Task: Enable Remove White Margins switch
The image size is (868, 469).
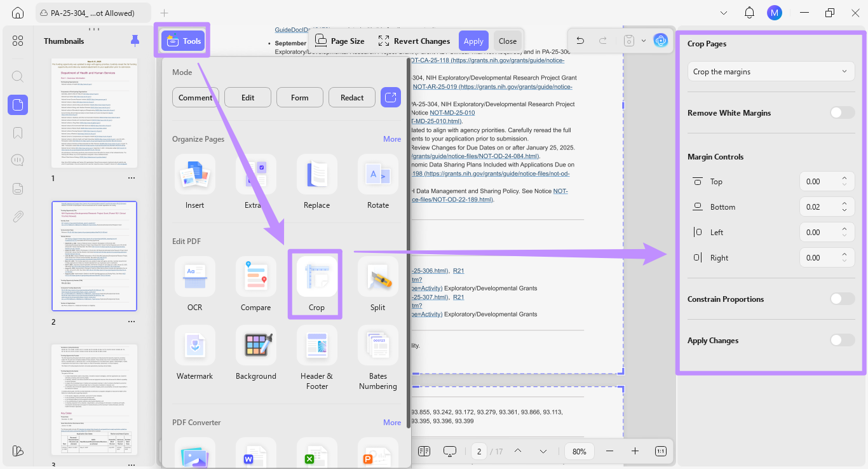Action: [x=843, y=112]
